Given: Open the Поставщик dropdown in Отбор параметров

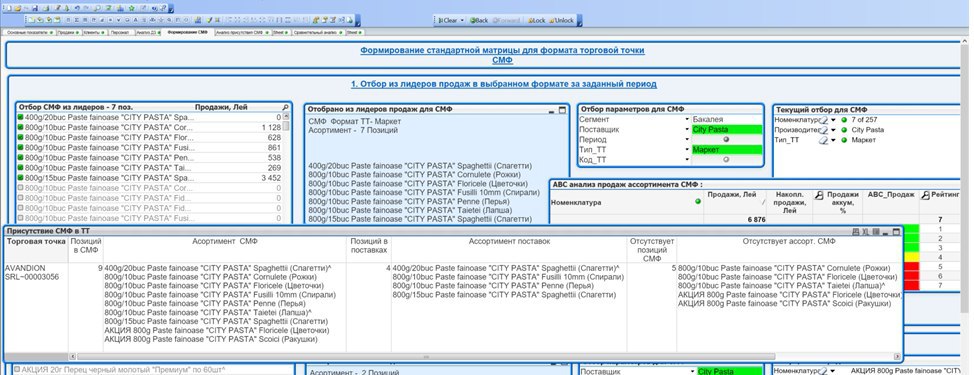Looking at the screenshot, I should pos(687,129).
